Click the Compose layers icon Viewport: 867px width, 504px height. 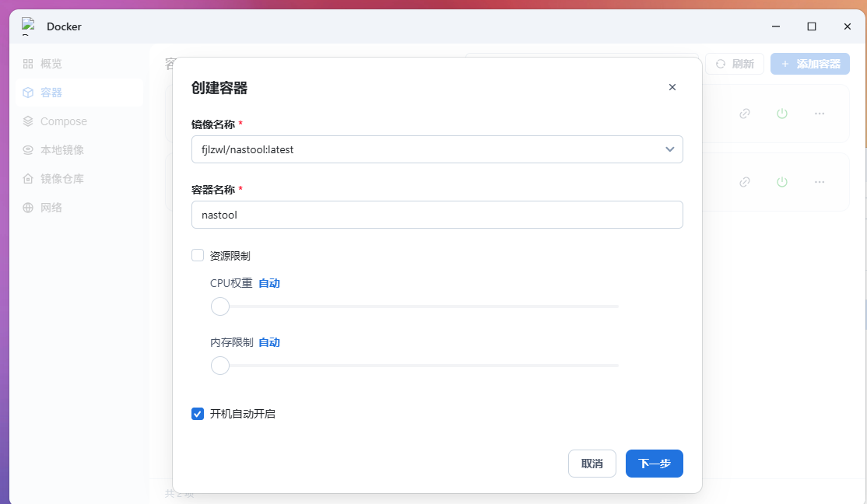point(28,121)
